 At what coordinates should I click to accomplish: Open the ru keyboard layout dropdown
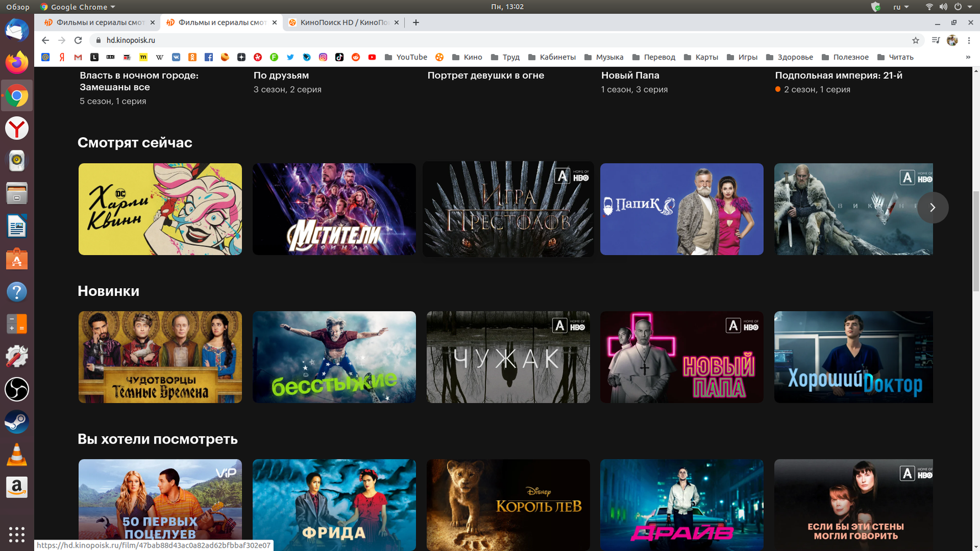click(x=901, y=7)
